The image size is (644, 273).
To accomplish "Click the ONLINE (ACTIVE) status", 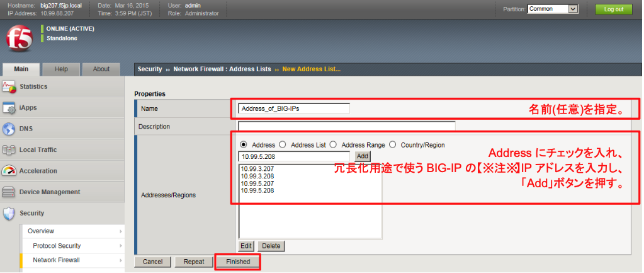I will pyautogui.click(x=71, y=29).
